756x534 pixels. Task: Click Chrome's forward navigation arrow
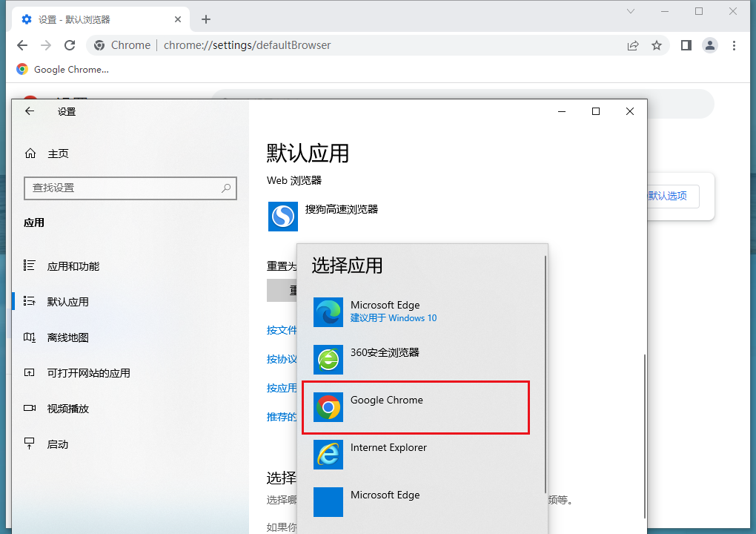pos(46,45)
